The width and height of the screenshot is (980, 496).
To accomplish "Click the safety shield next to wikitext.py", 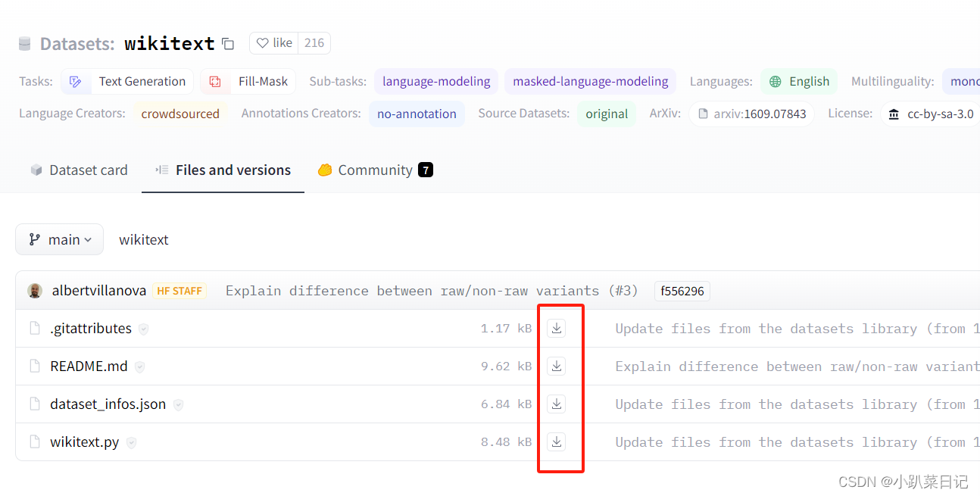I will [x=131, y=442].
